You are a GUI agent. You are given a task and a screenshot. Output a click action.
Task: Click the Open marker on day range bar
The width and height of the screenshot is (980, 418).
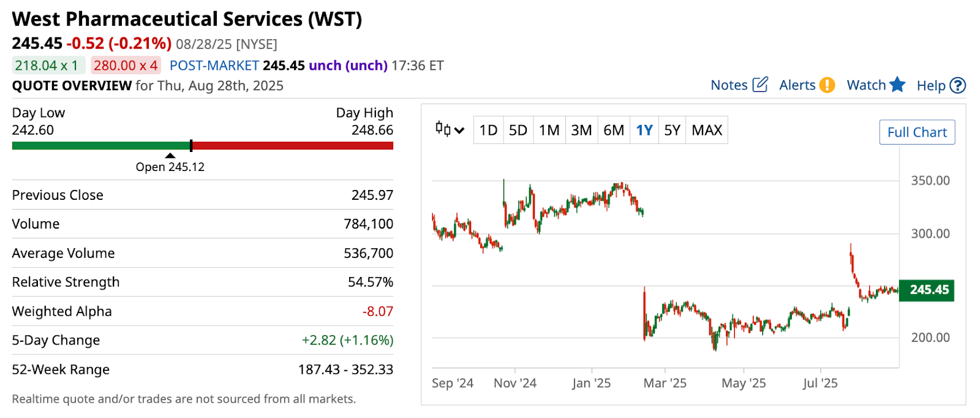click(x=170, y=156)
